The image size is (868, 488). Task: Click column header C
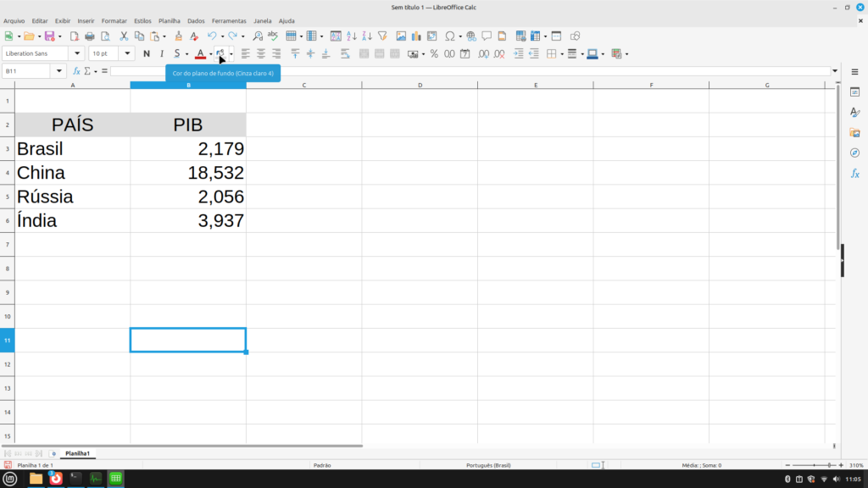303,85
